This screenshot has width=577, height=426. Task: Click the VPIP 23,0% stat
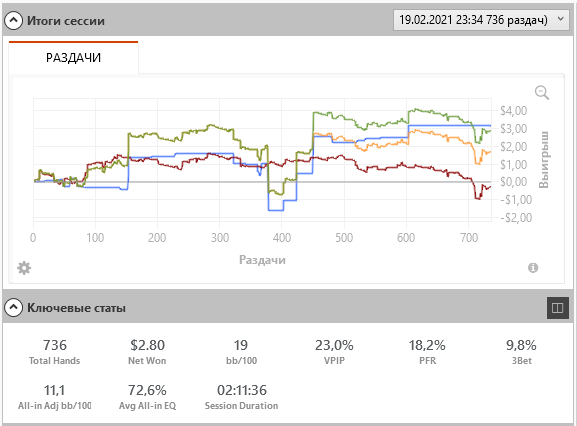point(334,352)
